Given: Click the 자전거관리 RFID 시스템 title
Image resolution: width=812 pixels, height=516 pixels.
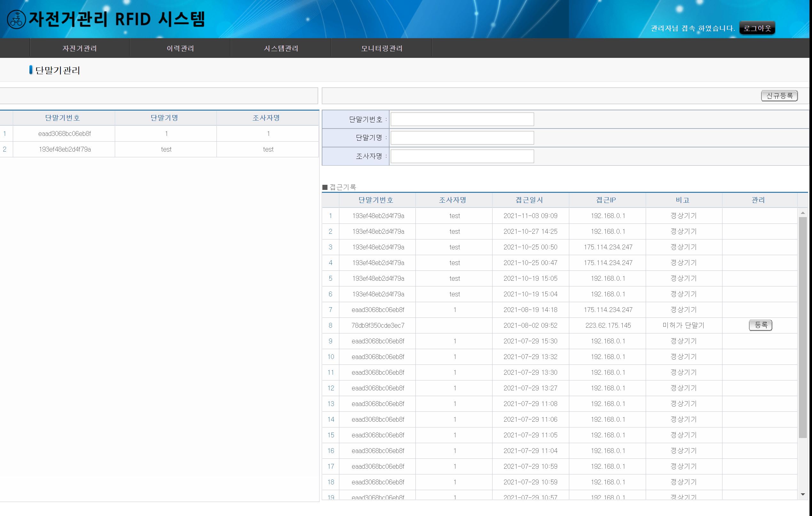Looking at the screenshot, I should click(x=117, y=19).
